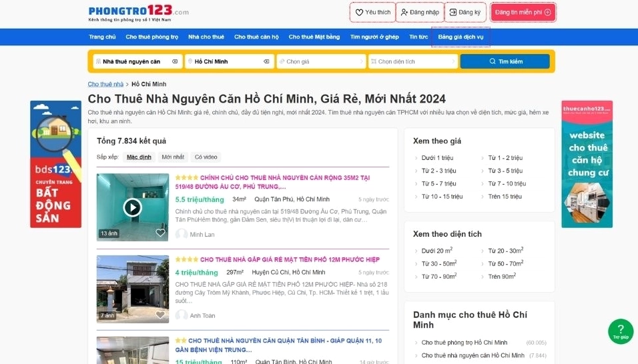Open the Tân Bình listing thumbnail
638x364 pixels.
click(133, 350)
